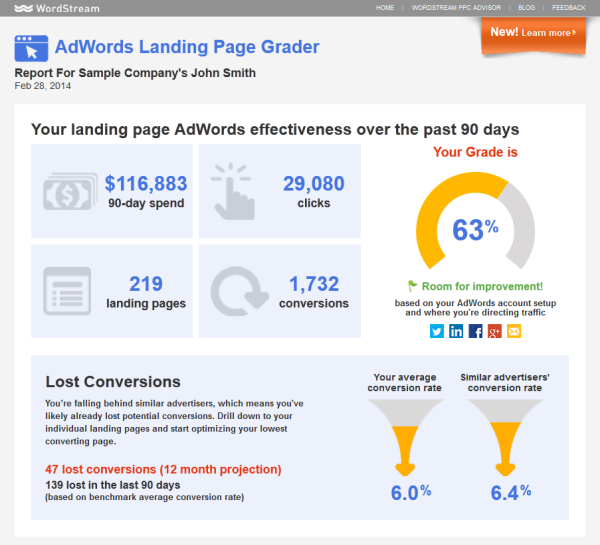Click the Landing Page Grader browser icon
Screen dimensions: 600x545
click(x=31, y=48)
